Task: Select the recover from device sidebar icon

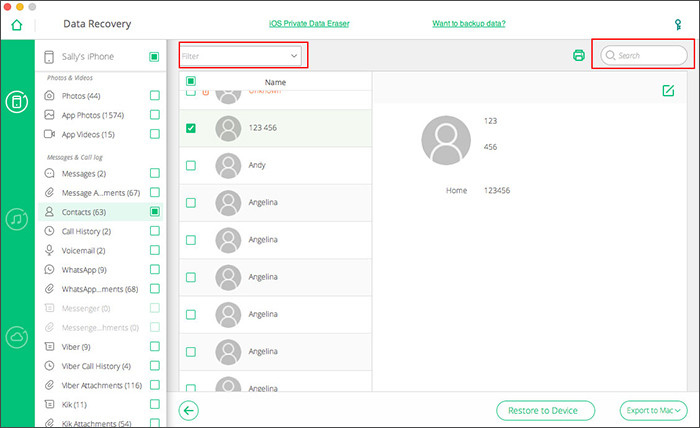Action: click(17, 101)
